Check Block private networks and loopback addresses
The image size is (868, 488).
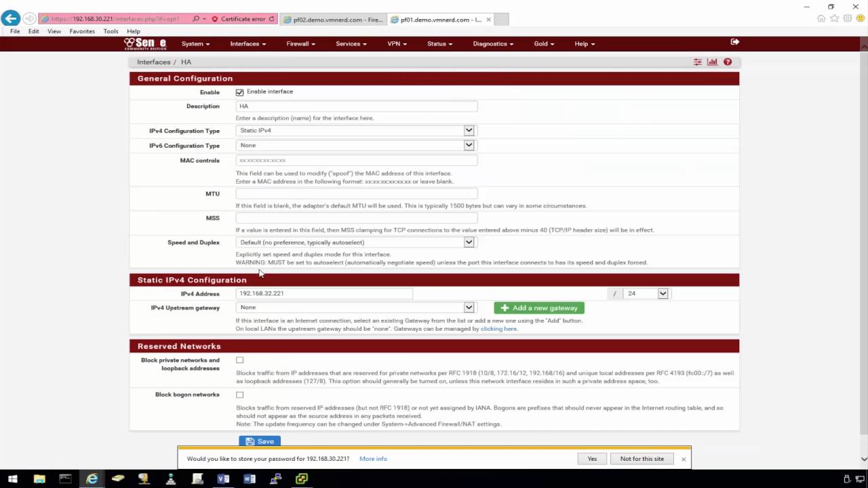239,360
